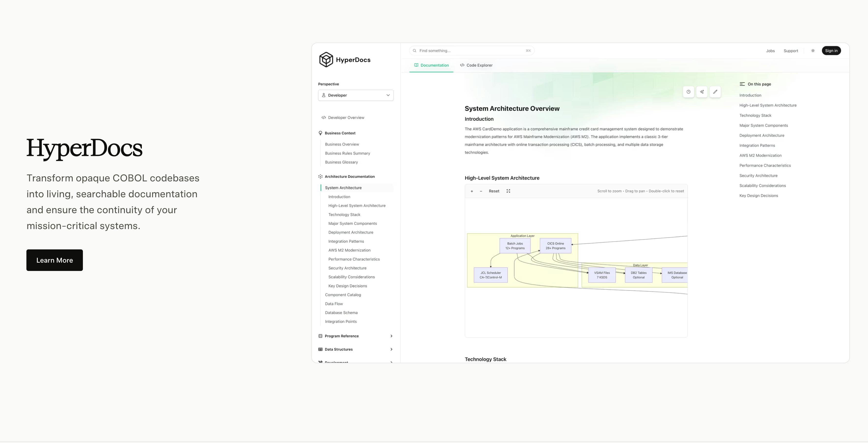Image resolution: width=868 pixels, height=443 pixels.
Task: Click the System Architecture Overview page title
Action: (512, 109)
